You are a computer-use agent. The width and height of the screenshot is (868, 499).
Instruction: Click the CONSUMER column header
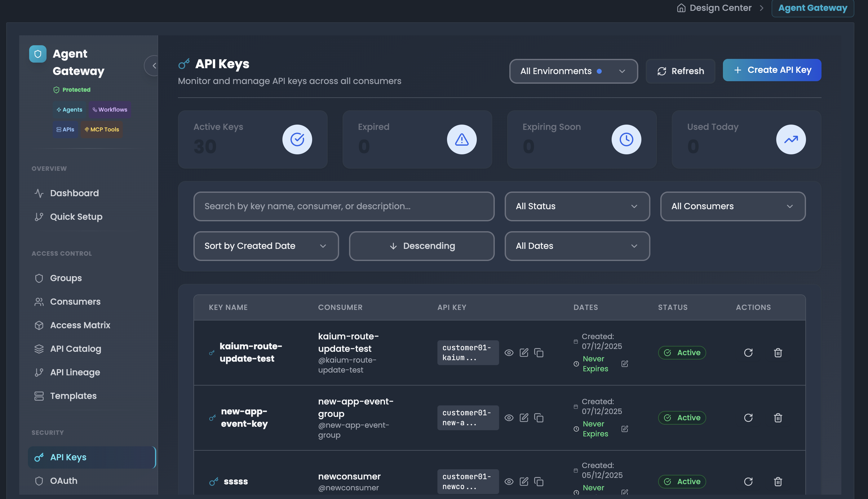click(340, 307)
